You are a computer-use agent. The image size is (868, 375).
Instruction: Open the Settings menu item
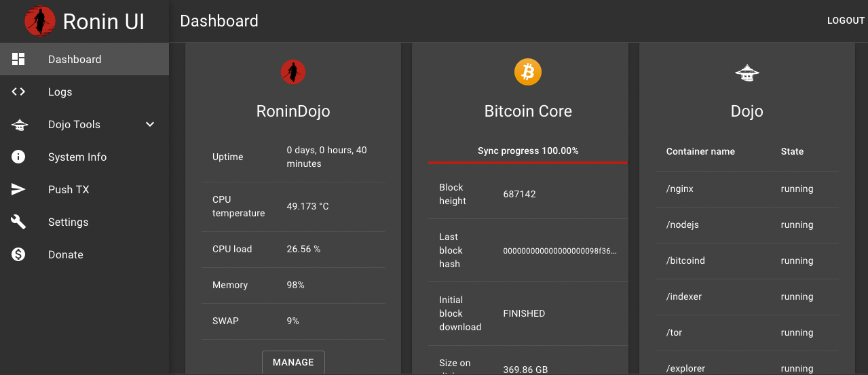tap(84, 222)
